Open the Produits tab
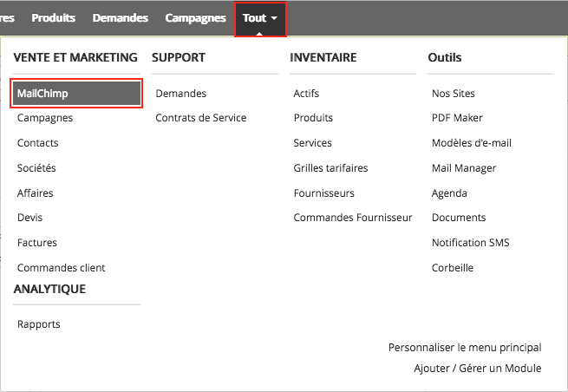The width and height of the screenshot is (568, 392). tap(53, 18)
